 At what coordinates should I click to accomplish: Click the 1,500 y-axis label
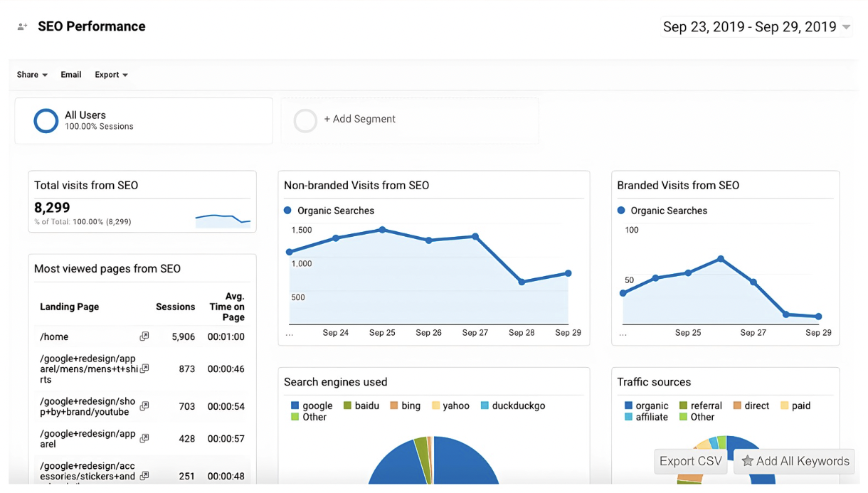[302, 230]
